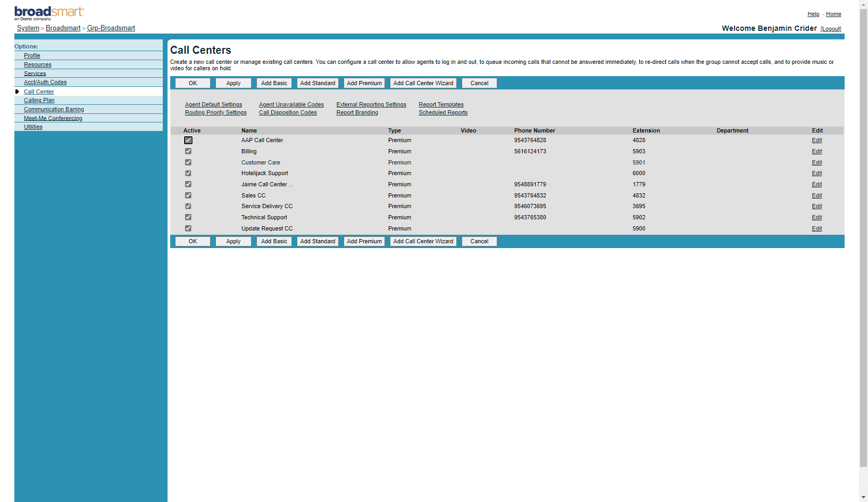
Task: Toggle Active checkbox for Sales CC
Action: (188, 195)
